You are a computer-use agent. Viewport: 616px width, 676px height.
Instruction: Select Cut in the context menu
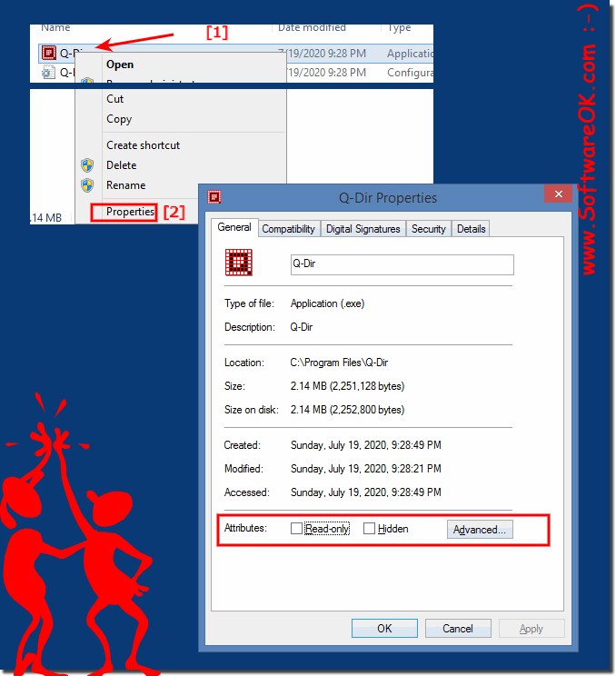114,99
